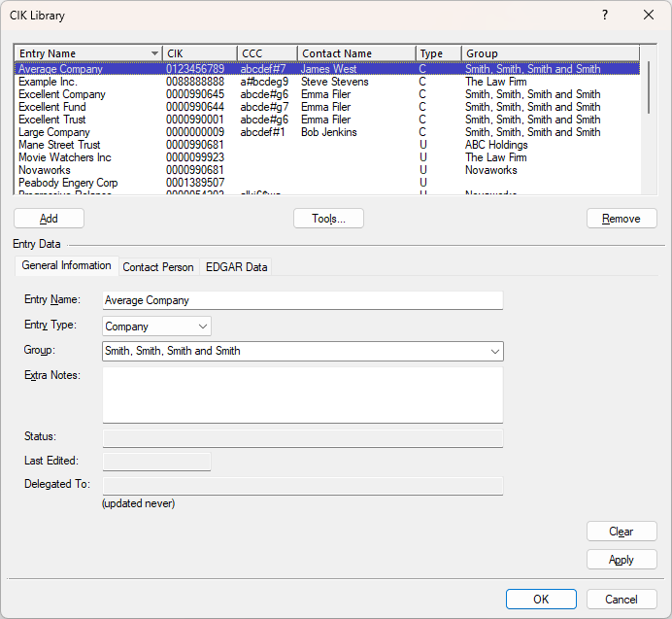Sort list by Entry Name column
672x619 pixels.
pyautogui.click(x=87, y=53)
